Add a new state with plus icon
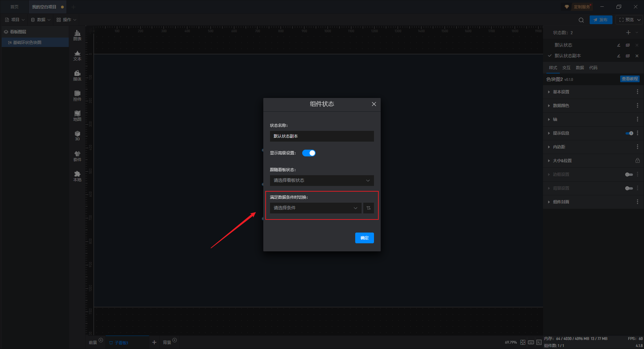644x349 pixels. point(628,33)
